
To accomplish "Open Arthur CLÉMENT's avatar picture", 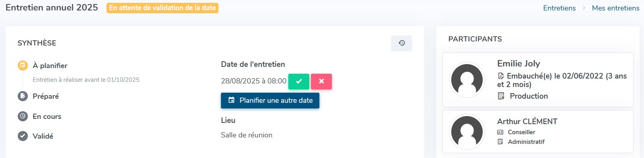I will 467,132.
